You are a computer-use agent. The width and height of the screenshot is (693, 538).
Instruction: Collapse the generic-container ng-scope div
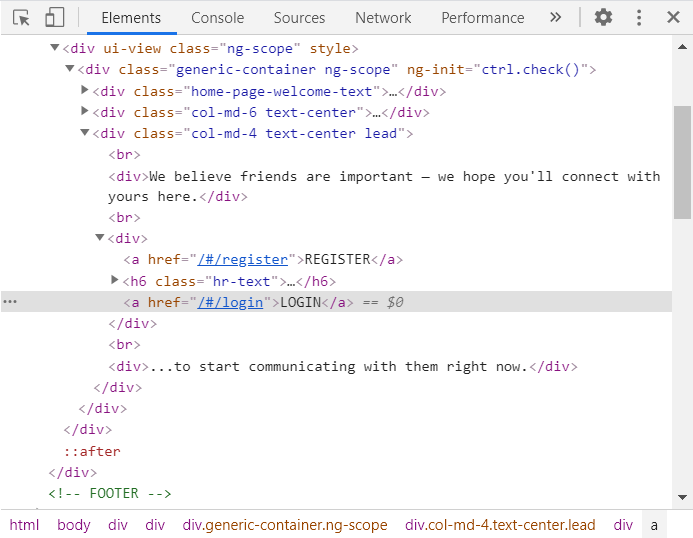(70, 70)
